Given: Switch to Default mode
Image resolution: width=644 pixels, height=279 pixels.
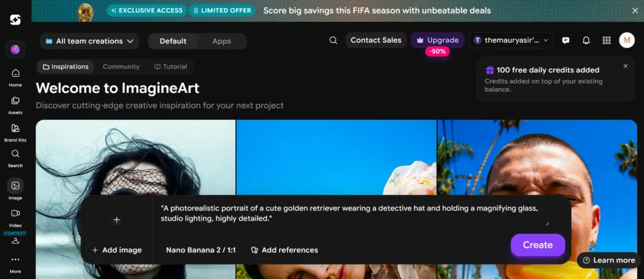Looking at the screenshot, I should (x=173, y=41).
